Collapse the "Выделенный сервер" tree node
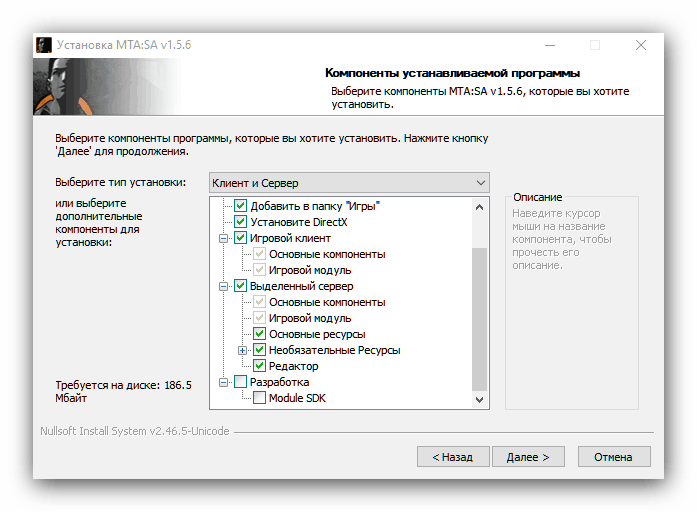 [224, 286]
